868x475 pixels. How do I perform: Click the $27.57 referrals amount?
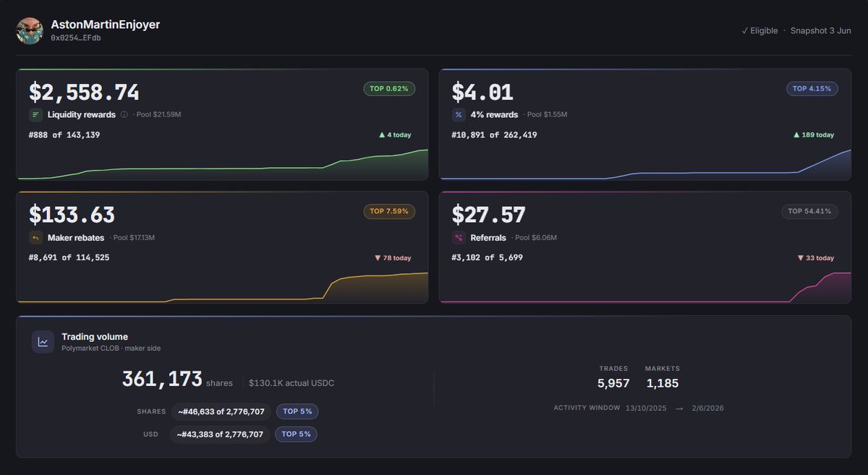click(x=489, y=215)
